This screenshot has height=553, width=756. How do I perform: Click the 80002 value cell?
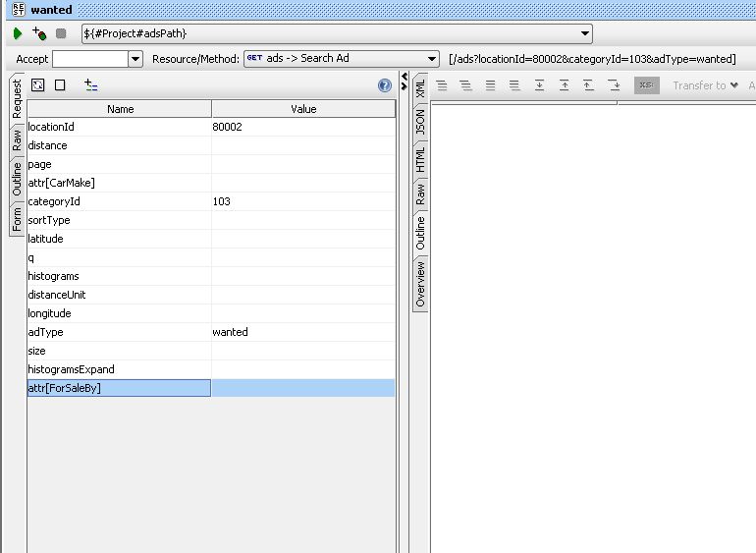click(x=302, y=127)
